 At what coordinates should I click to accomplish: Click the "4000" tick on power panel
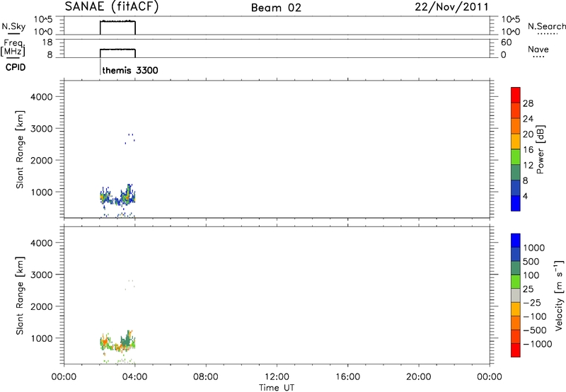pyautogui.click(x=42, y=97)
